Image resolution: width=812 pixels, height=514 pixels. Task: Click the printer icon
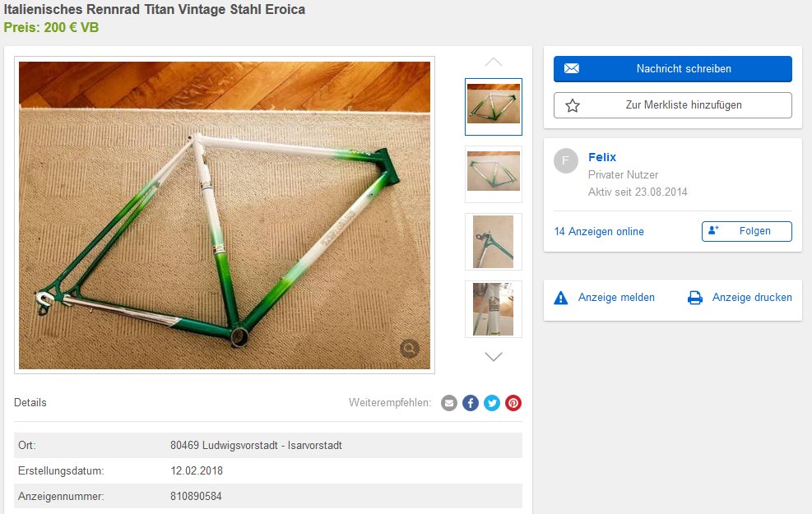pyautogui.click(x=695, y=298)
